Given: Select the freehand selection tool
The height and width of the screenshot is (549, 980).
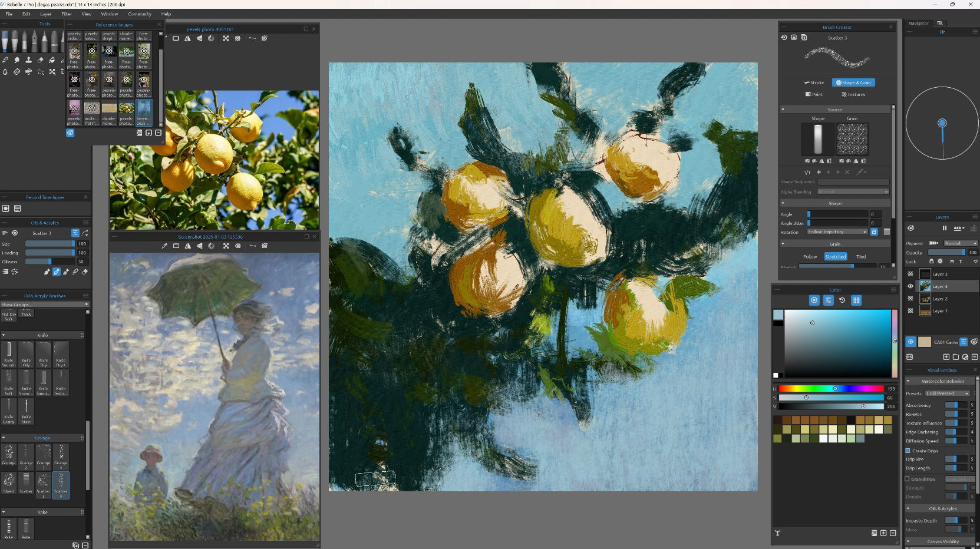Looking at the screenshot, I should [40, 71].
